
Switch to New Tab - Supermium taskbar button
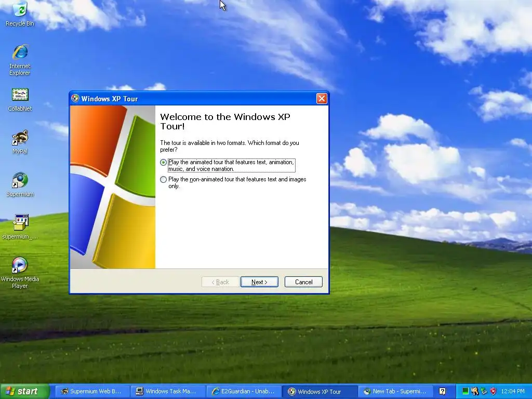396,392
